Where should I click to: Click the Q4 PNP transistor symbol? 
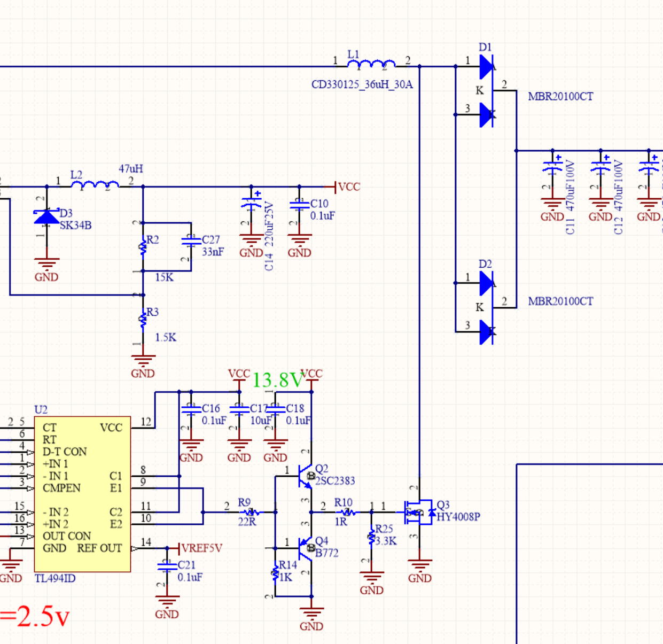[x=306, y=548]
